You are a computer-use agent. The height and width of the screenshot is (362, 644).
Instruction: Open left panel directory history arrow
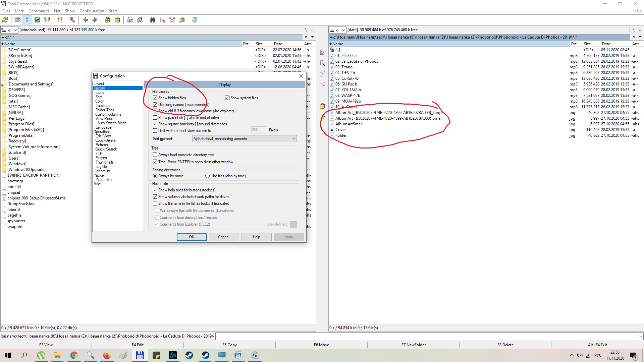[x=312, y=37]
